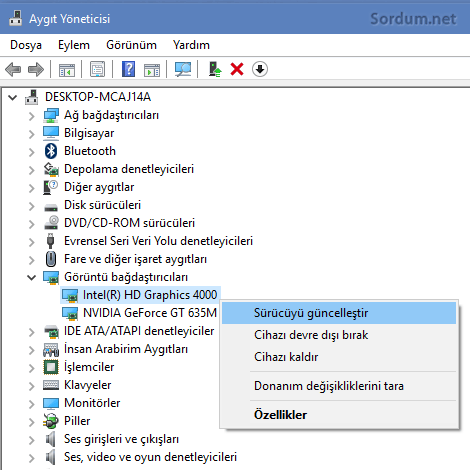This screenshot has width=470, height=470.
Task: Click the Ses girişleri ve çıkışları speaker icon
Action: [50, 439]
